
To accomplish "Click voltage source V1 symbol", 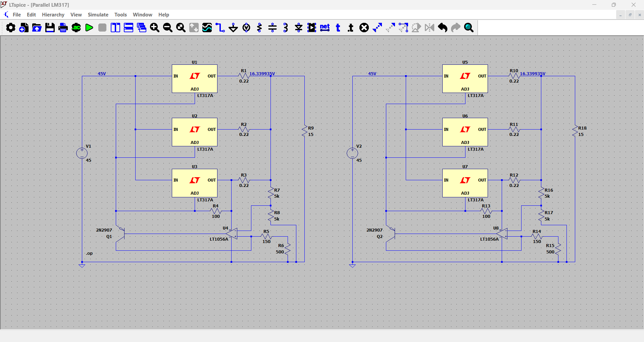I will pyautogui.click(x=82, y=153).
